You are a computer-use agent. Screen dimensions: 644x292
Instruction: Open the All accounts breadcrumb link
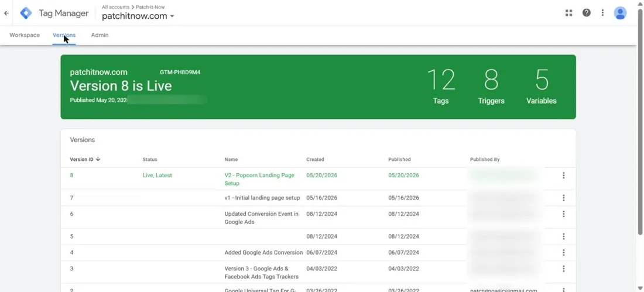point(117,7)
